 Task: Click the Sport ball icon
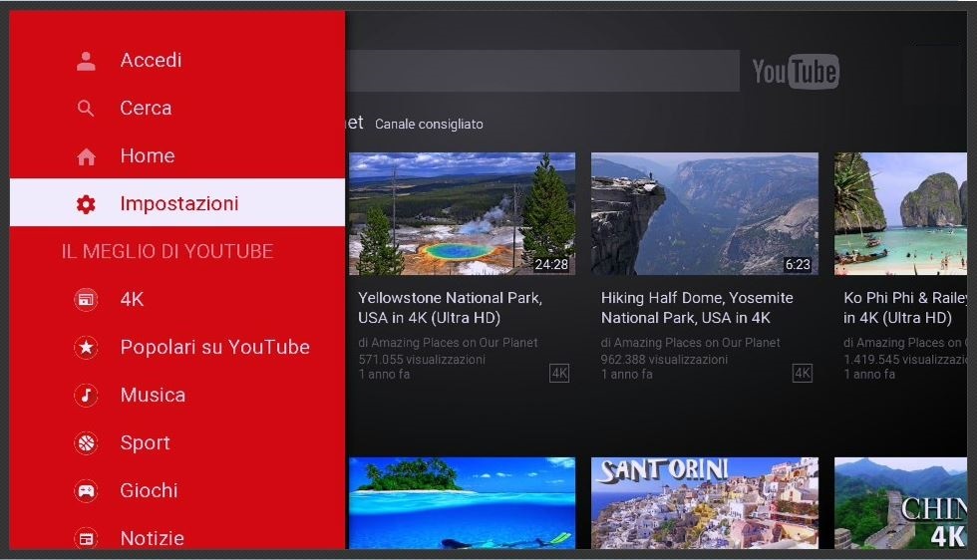click(x=86, y=442)
